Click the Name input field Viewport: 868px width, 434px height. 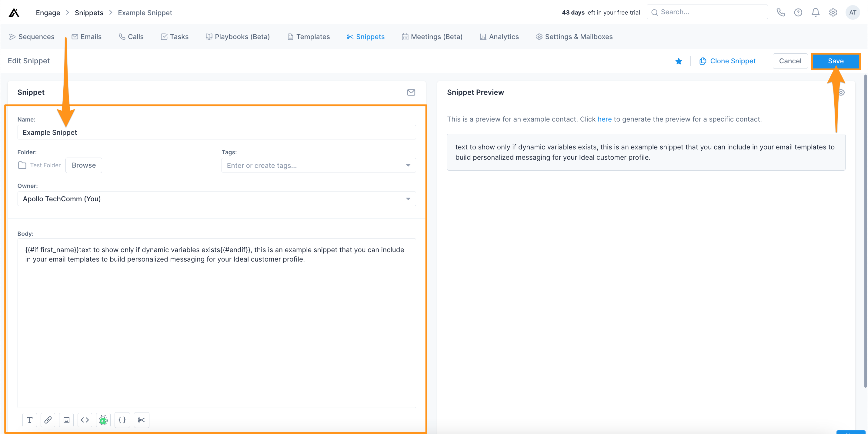point(217,132)
